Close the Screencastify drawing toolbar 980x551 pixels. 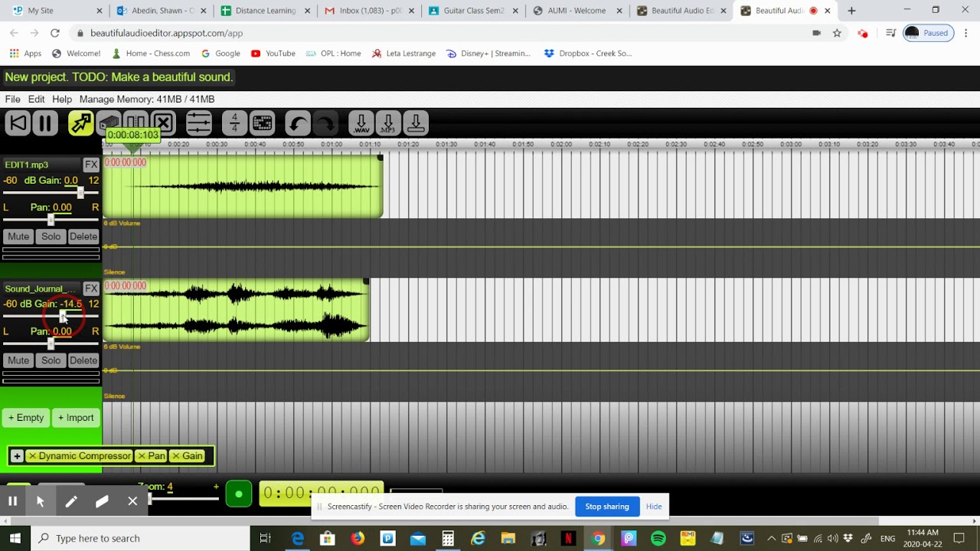coord(132,501)
